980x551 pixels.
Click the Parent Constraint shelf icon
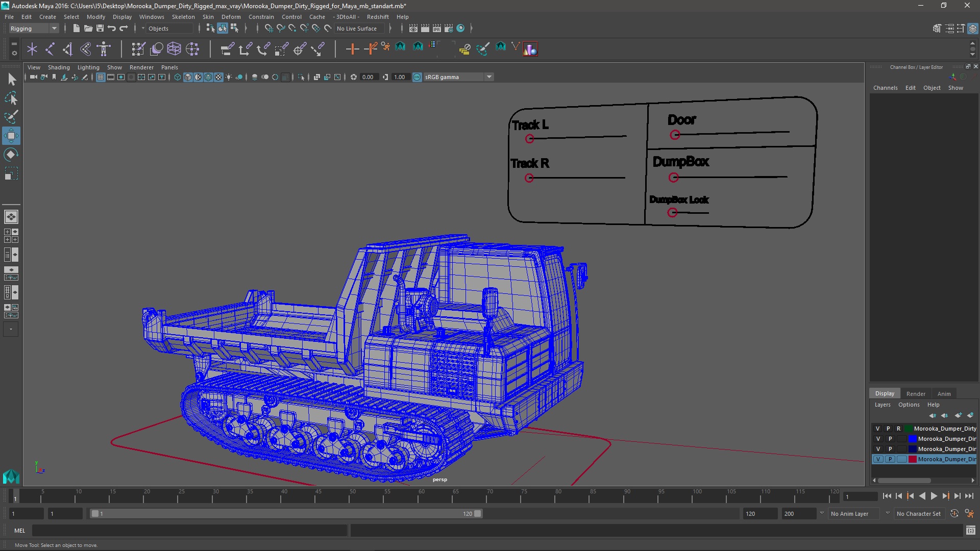227,49
